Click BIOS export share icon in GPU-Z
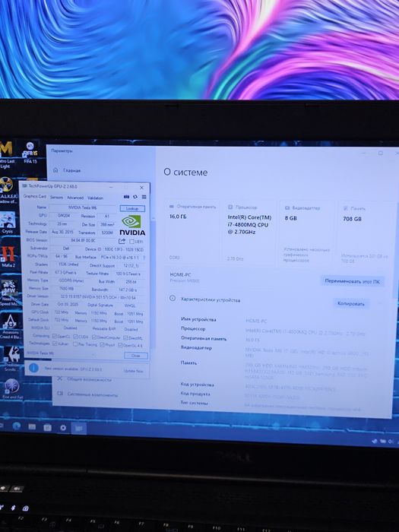 tap(122, 241)
